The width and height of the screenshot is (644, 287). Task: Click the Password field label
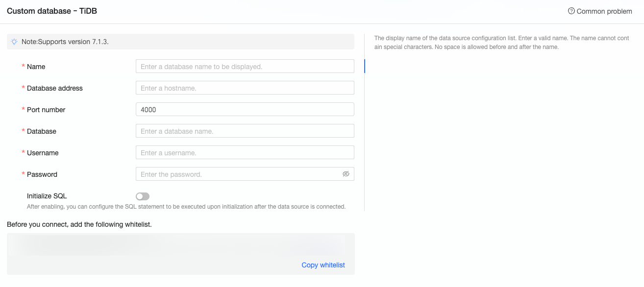[x=42, y=174]
